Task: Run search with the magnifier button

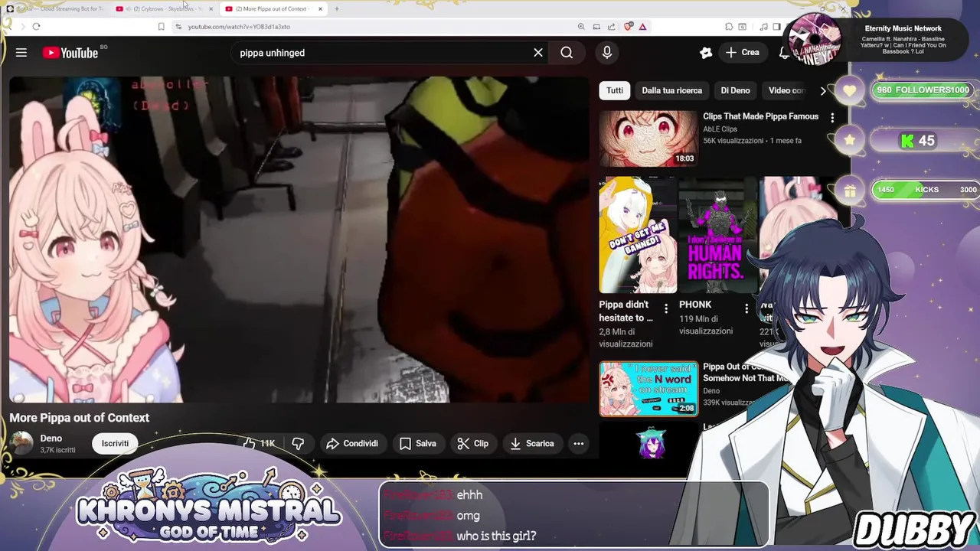Action: (567, 53)
